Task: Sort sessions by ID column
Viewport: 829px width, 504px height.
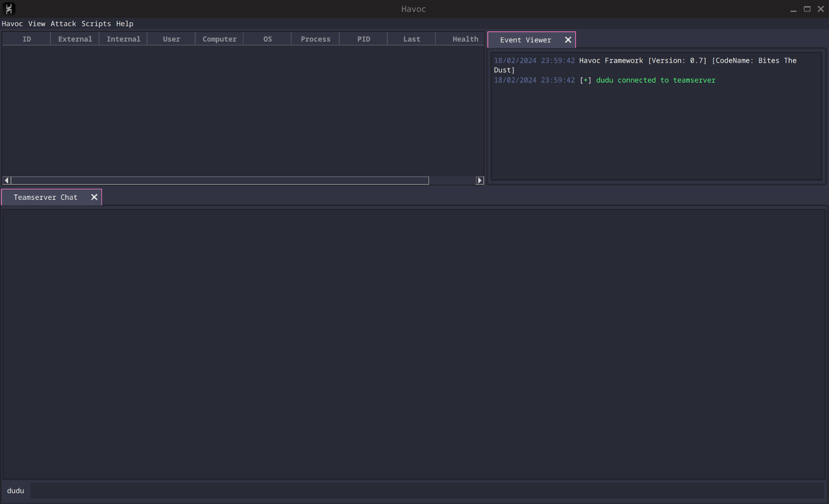Action: 27,39
